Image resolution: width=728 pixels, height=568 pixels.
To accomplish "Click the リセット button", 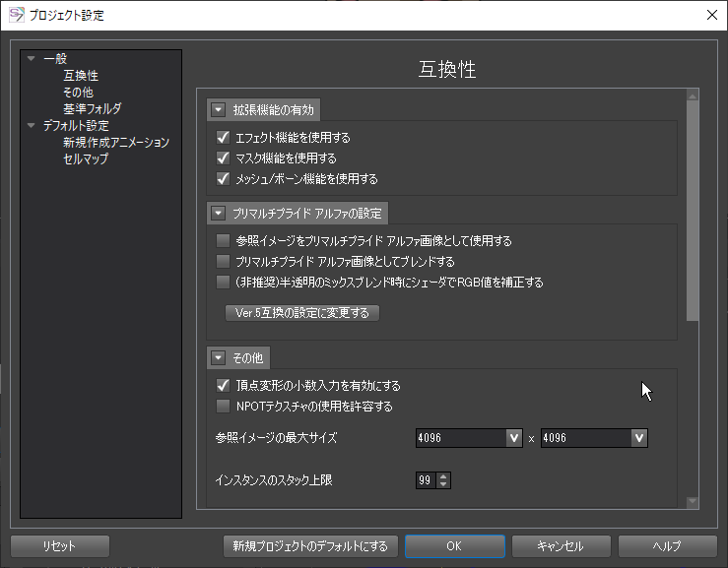I will point(60,546).
